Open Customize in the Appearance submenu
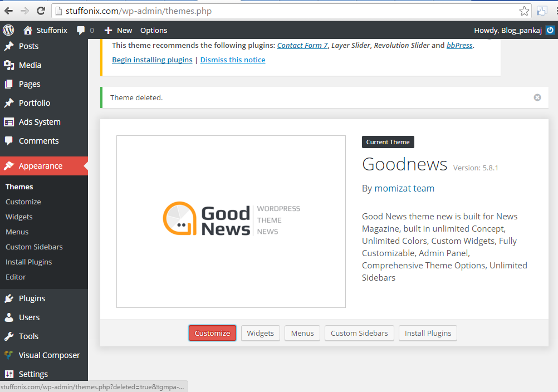 tap(23, 202)
